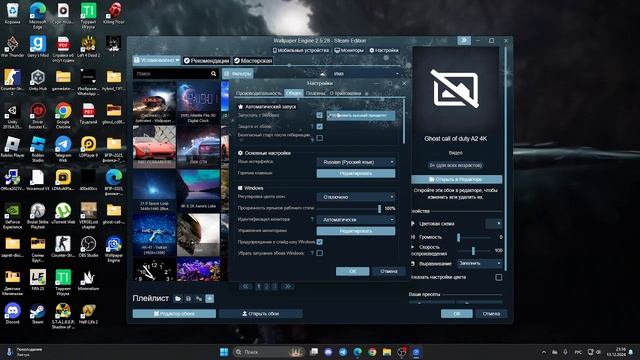Enable Убрать затухание обоев Windows checkbox

click(x=320, y=253)
